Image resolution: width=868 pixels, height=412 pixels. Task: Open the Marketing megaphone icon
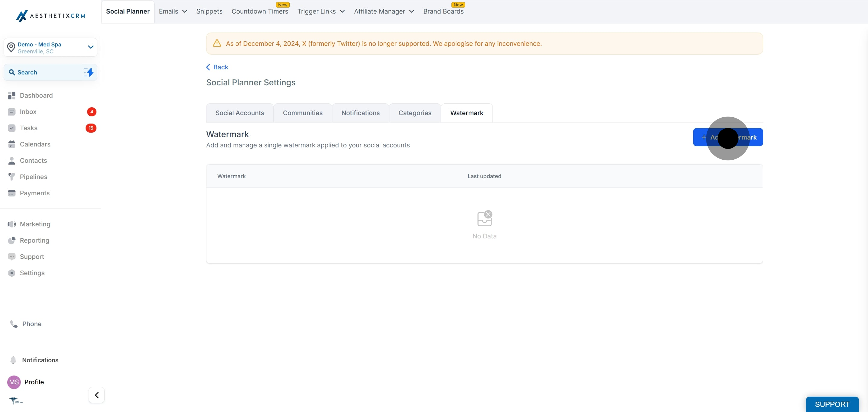tap(11, 224)
